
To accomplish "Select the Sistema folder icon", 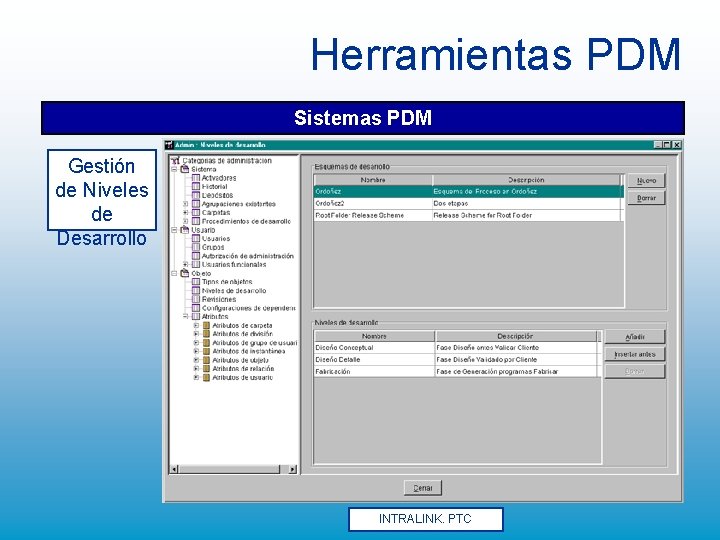I will (x=185, y=169).
